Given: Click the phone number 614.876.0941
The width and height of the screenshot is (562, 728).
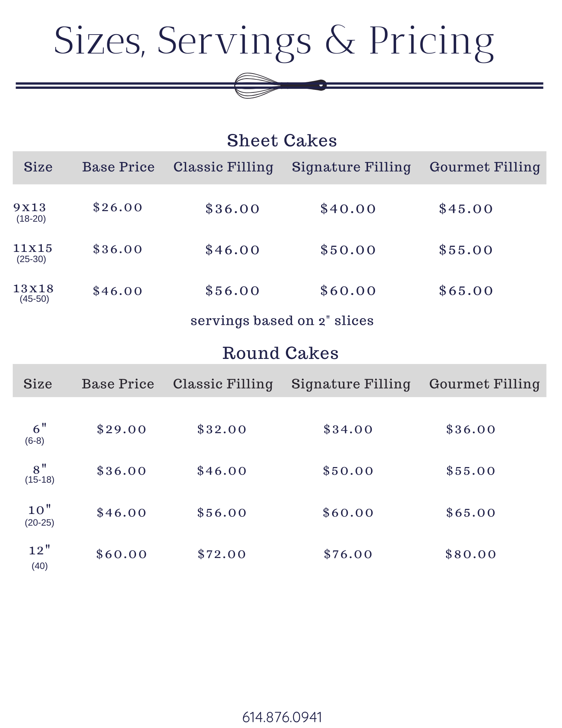Looking at the screenshot, I should pyautogui.click(x=282, y=717).
